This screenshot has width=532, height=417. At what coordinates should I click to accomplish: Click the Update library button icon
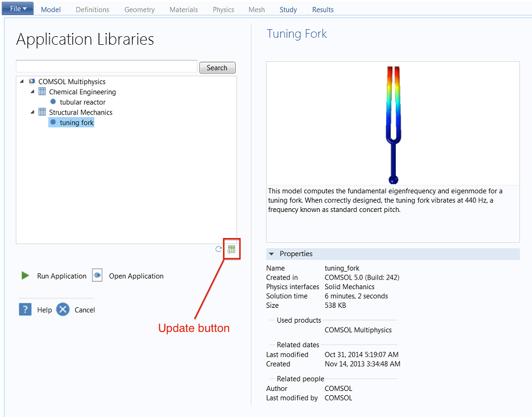tap(231, 249)
